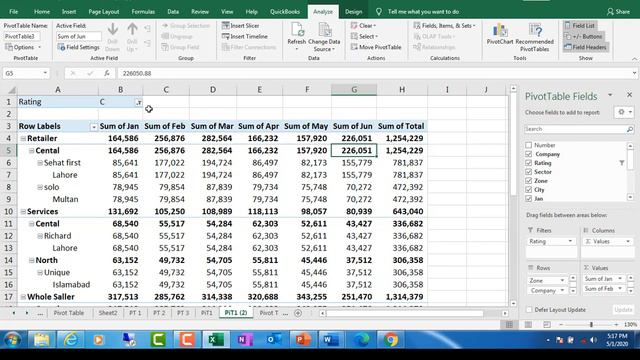Uncheck the Zone field checkbox
Image resolution: width=640 pixels, height=360 pixels.
[x=529, y=181]
